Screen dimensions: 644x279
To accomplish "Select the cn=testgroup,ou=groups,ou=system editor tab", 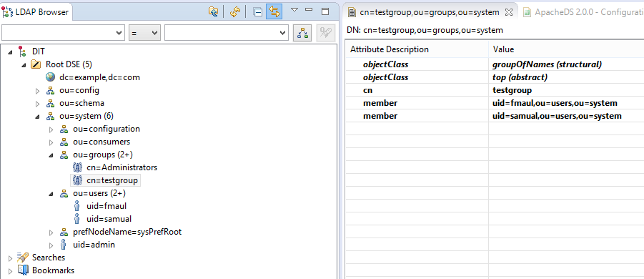I will tap(429, 12).
